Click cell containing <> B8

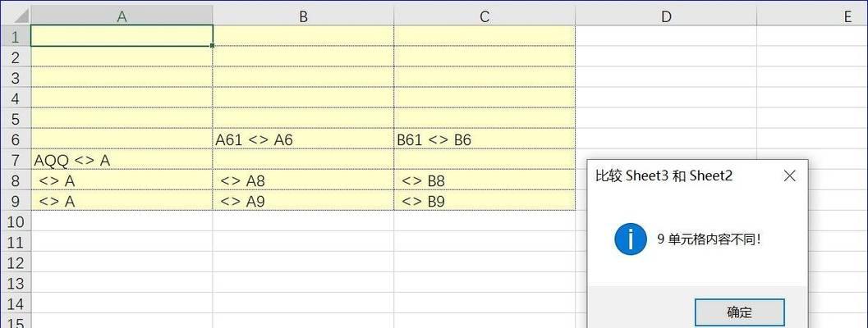coord(485,180)
